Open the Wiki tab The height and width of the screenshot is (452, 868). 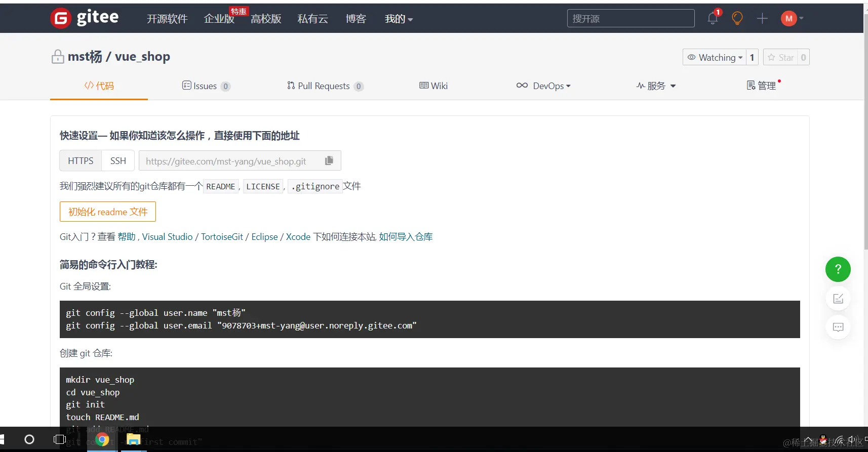433,86
